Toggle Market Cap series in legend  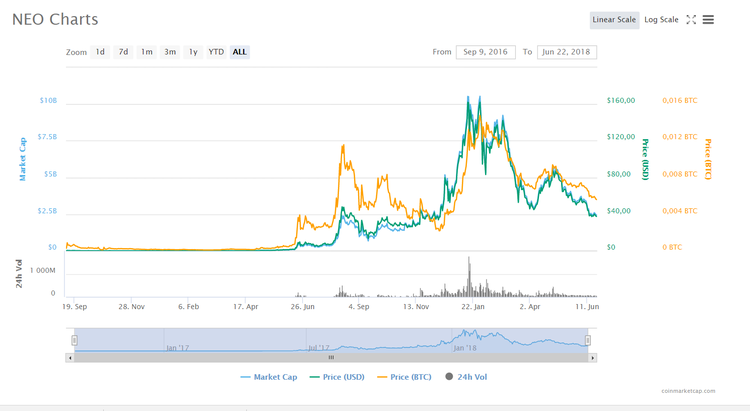pos(269,377)
